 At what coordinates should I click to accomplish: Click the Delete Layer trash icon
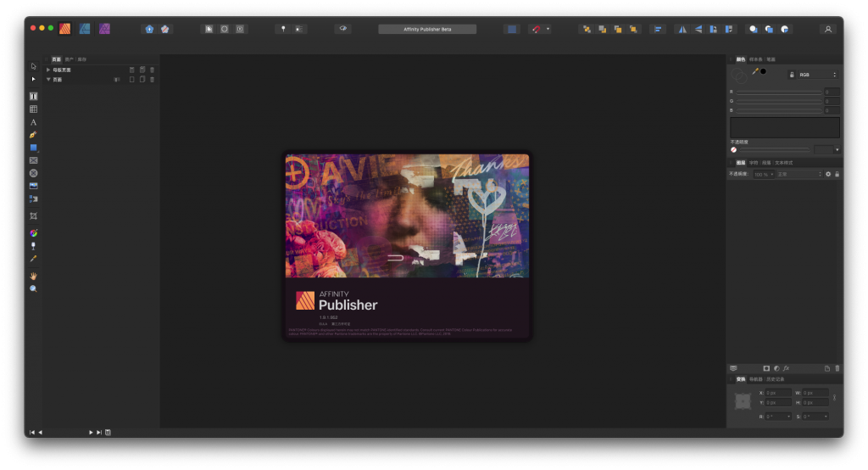point(837,368)
